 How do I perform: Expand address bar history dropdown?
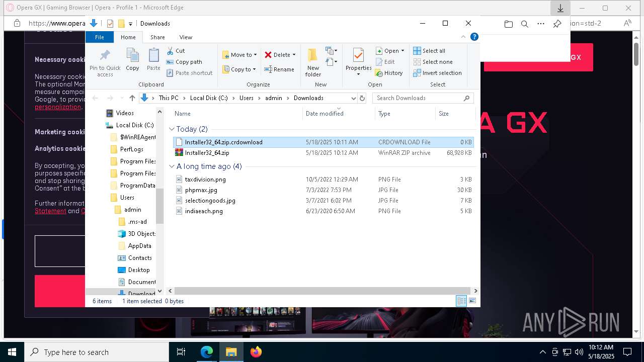coord(354,98)
